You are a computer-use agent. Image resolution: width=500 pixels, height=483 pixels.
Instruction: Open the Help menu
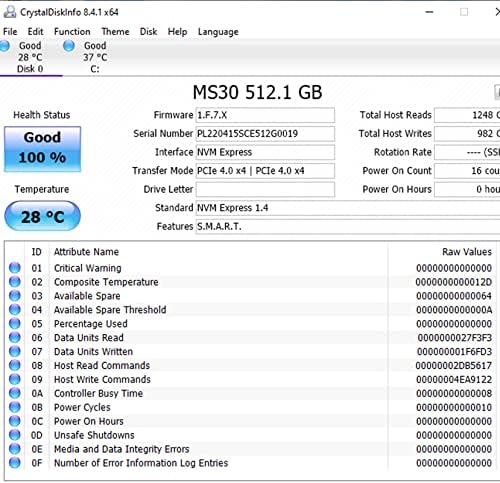click(177, 32)
